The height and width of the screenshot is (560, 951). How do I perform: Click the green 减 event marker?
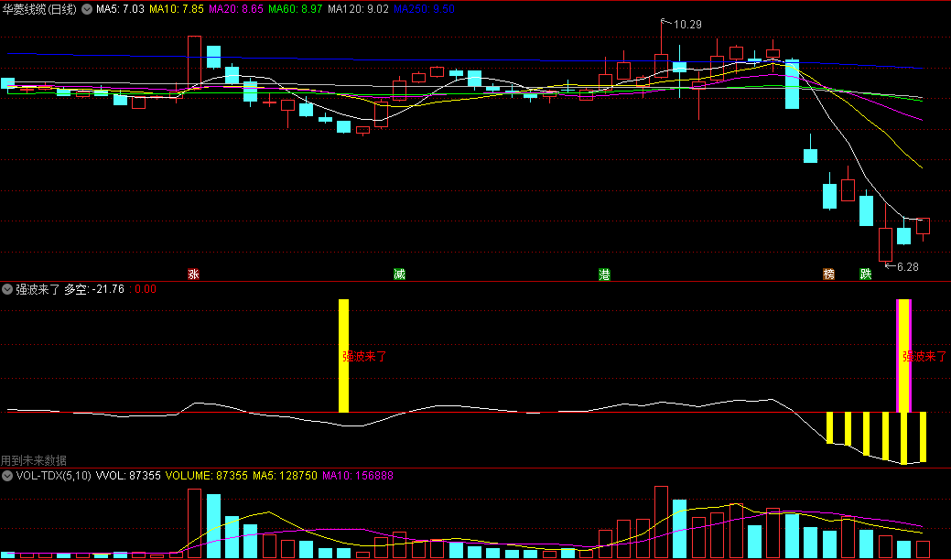click(x=399, y=274)
